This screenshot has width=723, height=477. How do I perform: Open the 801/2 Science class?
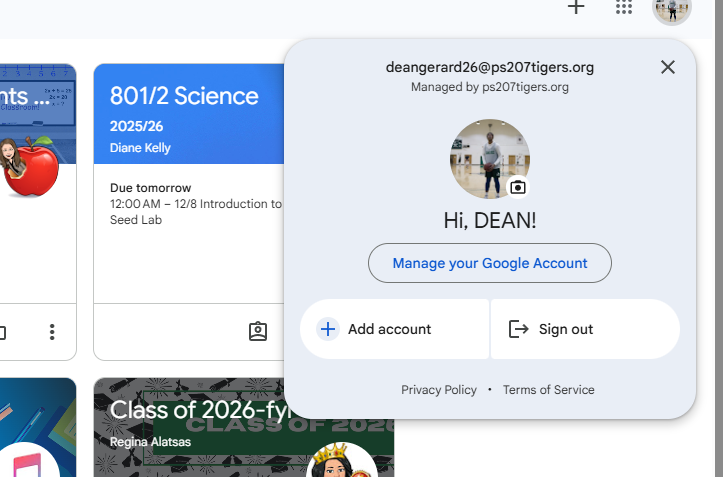(184, 96)
